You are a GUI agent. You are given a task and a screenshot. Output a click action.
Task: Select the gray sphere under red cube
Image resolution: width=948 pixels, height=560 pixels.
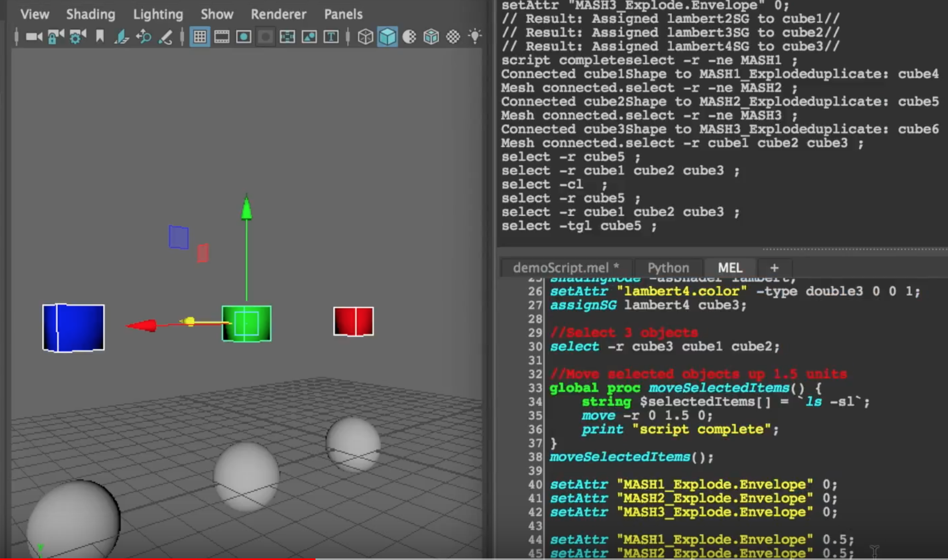pyautogui.click(x=353, y=444)
